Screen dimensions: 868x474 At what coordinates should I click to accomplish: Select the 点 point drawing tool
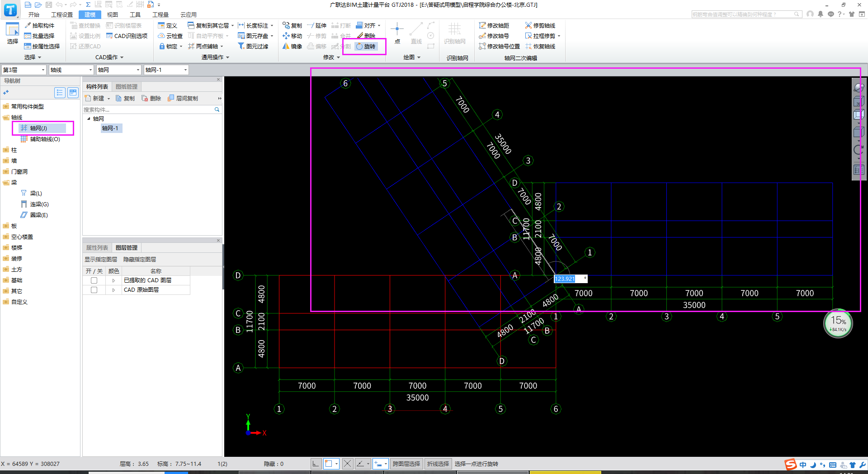397,33
